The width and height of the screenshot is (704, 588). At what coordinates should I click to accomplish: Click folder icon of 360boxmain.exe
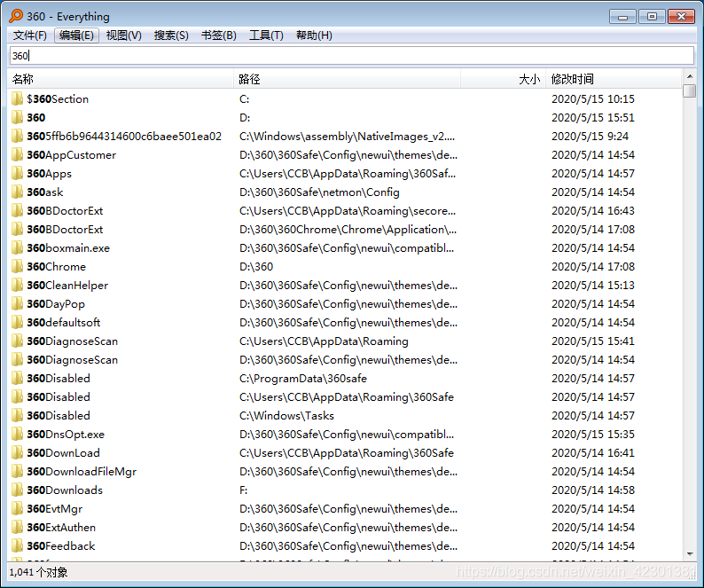pyautogui.click(x=17, y=248)
